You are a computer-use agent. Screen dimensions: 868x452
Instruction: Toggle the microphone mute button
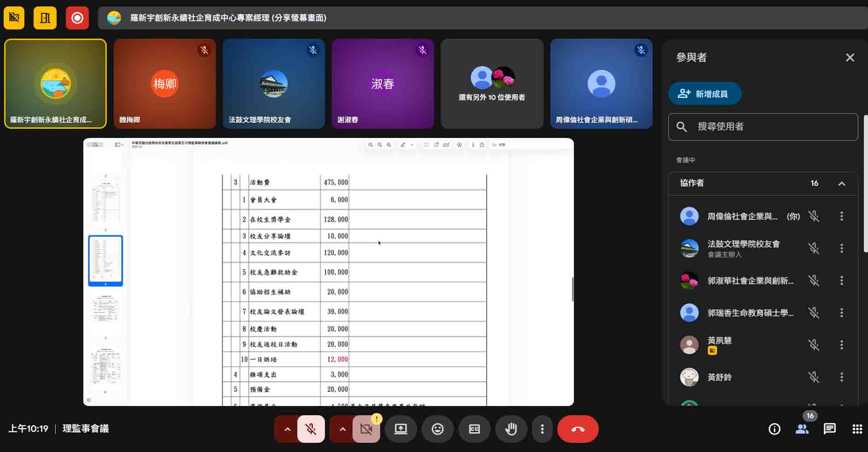(x=311, y=429)
